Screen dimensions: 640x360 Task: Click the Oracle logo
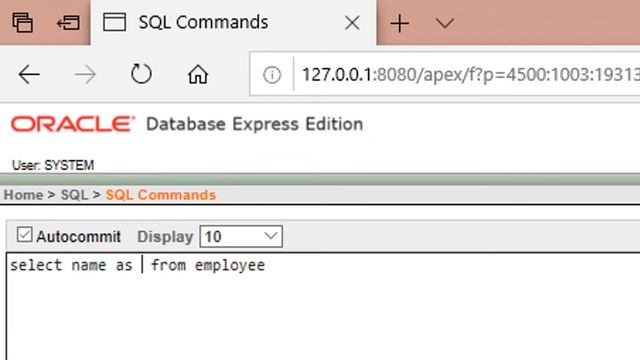[x=72, y=124]
